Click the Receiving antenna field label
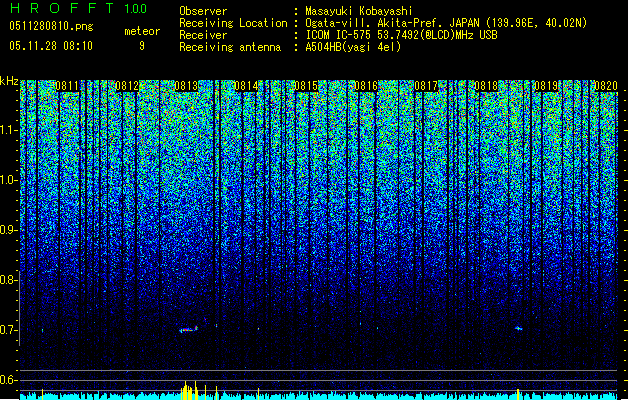This screenshot has height=400, width=629. point(230,47)
